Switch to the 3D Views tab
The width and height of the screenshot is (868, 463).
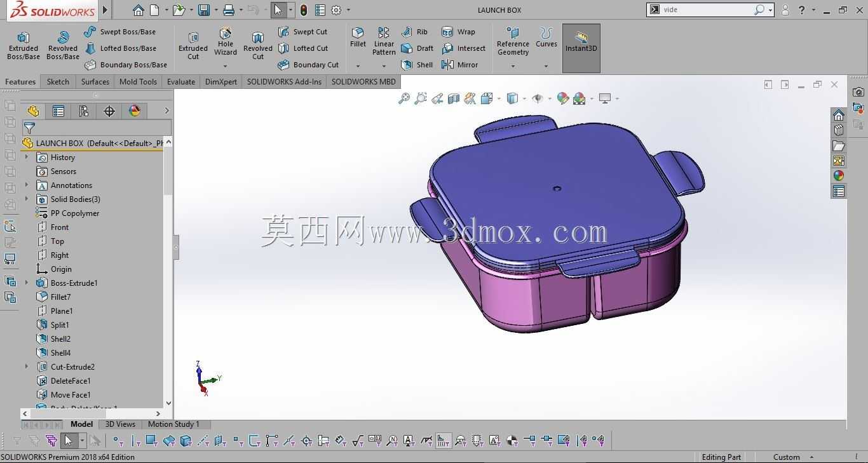[120, 424]
